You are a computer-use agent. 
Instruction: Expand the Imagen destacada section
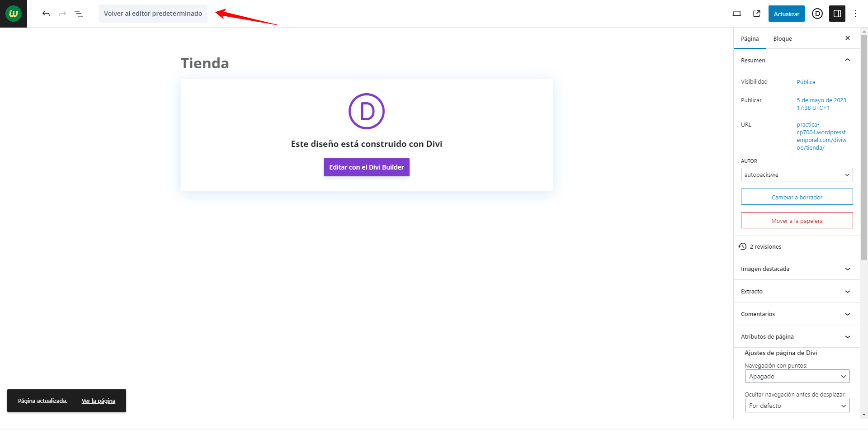click(797, 269)
